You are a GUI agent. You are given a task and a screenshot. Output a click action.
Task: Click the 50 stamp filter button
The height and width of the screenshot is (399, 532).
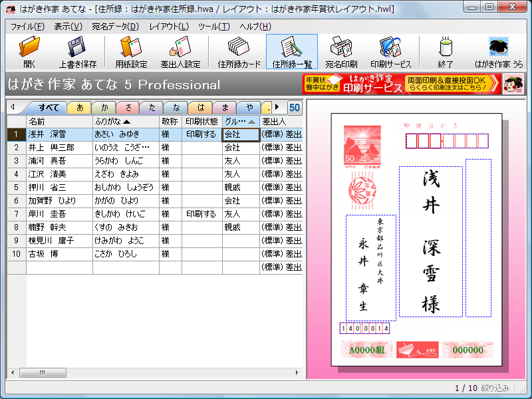tap(294, 108)
